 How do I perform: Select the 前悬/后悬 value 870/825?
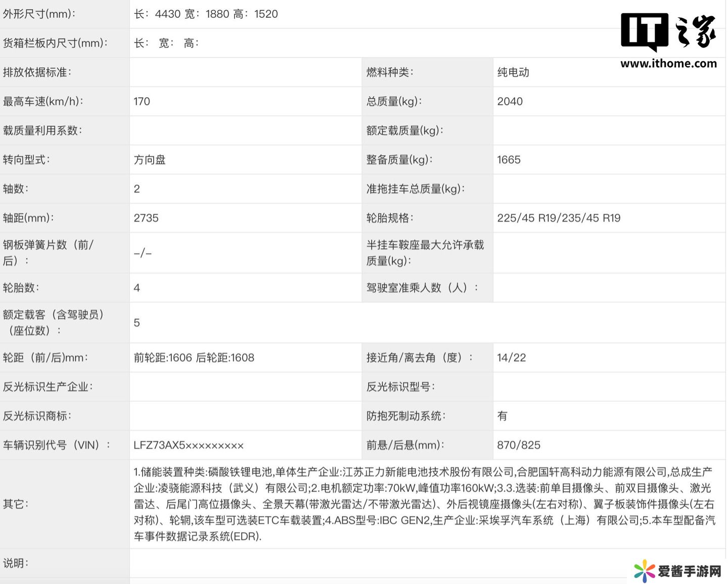(519, 445)
